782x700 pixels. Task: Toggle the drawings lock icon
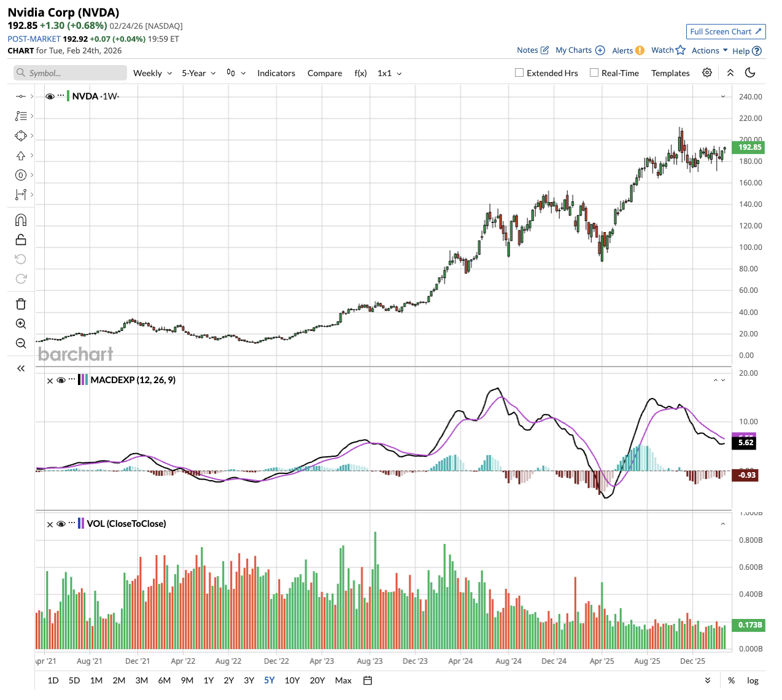pos(21,239)
